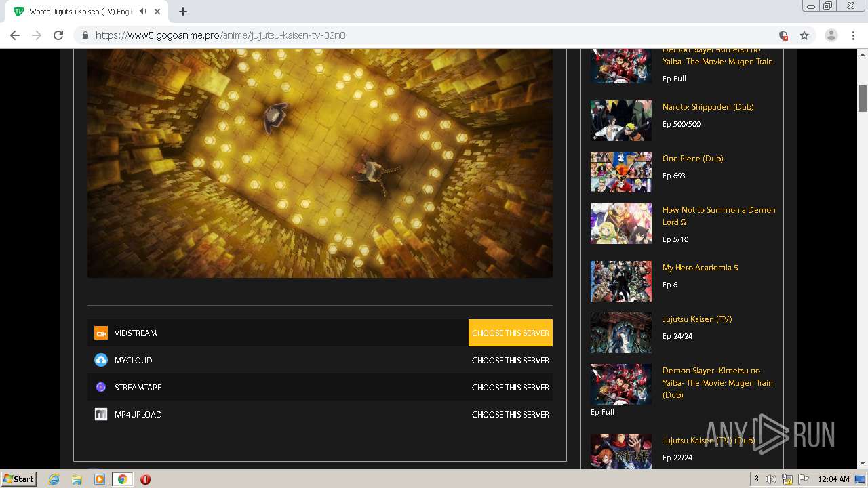
Task: Click the Ep 22/24 text
Action: click(677, 457)
